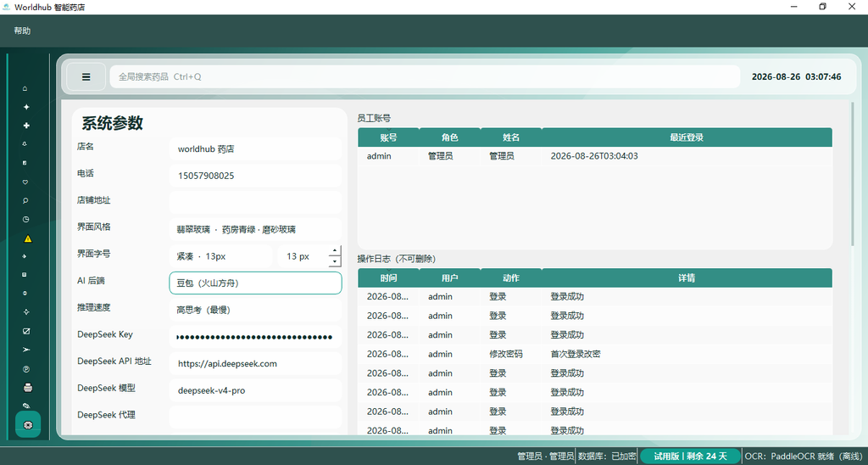Click the 试用版 剩余 24 天 badge
The width and height of the screenshot is (868, 465).
(x=690, y=457)
